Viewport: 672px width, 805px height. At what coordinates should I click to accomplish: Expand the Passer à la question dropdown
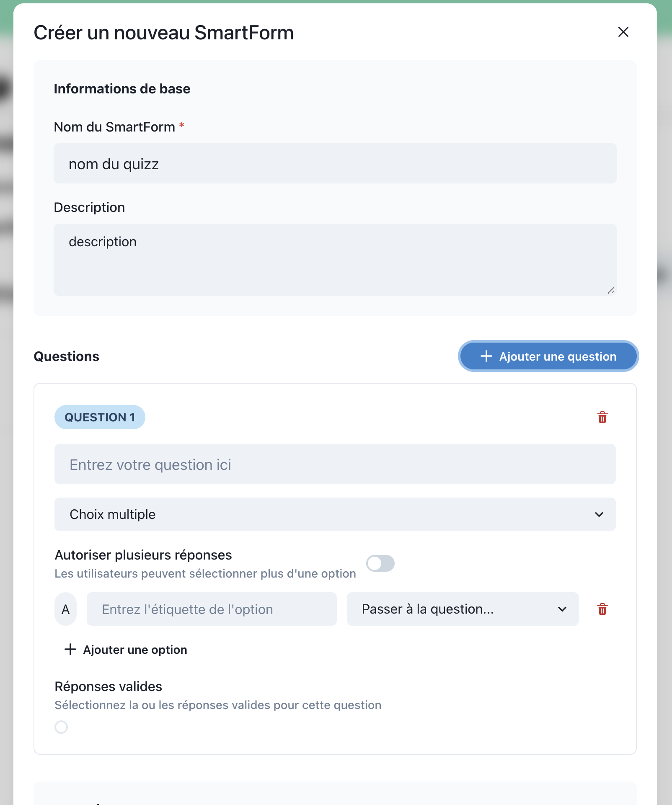click(x=462, y=609)
